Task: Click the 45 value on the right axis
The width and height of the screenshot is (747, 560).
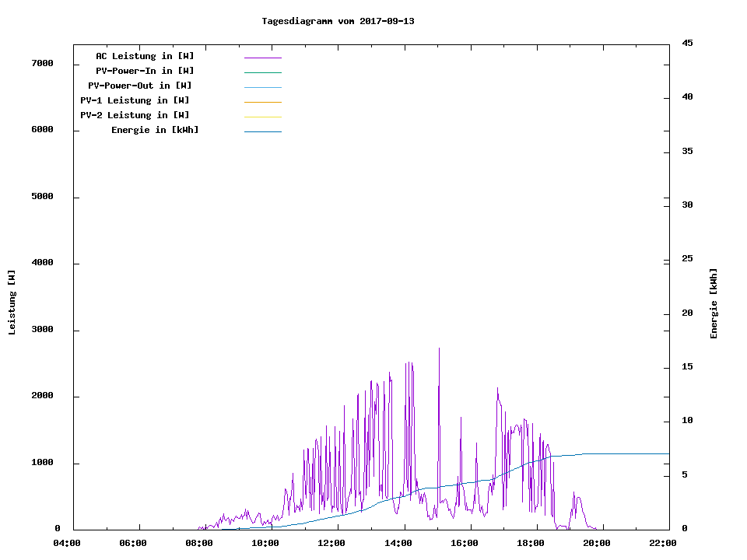Action: [x=687, y=43]
